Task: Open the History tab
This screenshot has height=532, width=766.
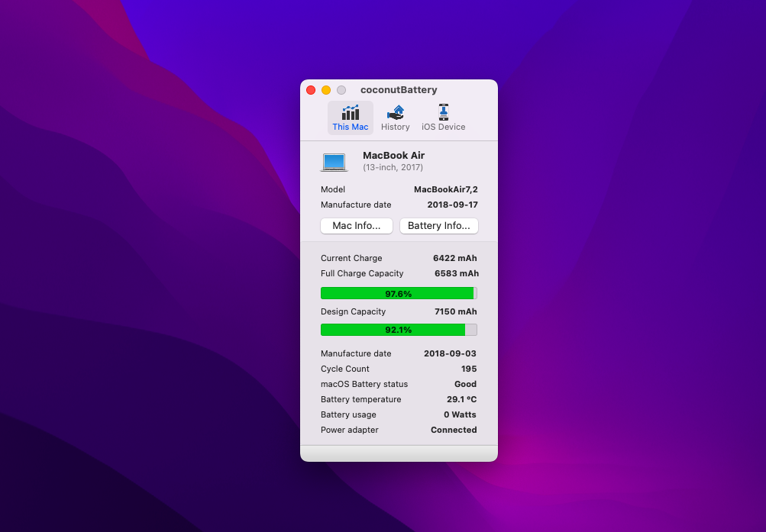Action: [x=395, y=118]
